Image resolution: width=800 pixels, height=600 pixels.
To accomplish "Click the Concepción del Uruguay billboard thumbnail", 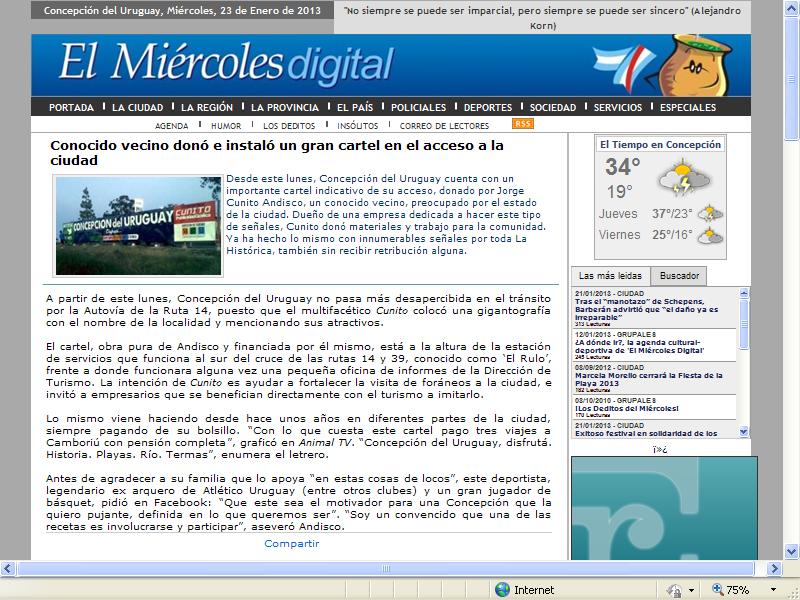I will (137, 224).
